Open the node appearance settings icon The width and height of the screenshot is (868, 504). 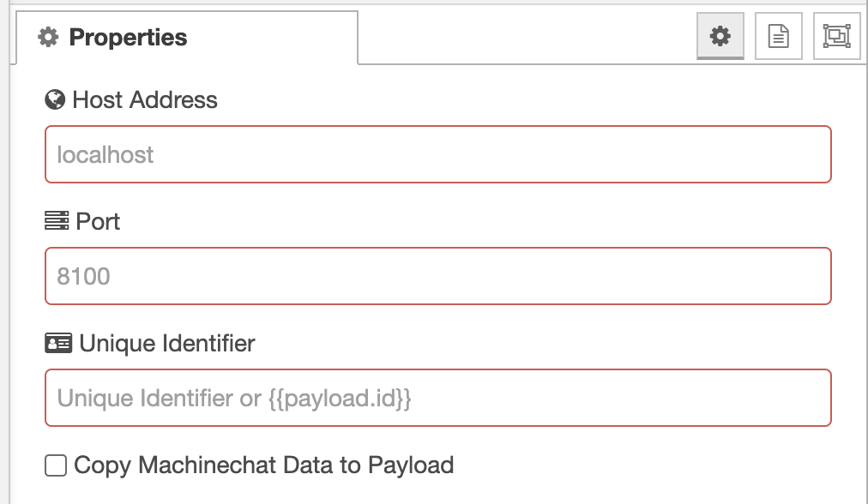836,36
